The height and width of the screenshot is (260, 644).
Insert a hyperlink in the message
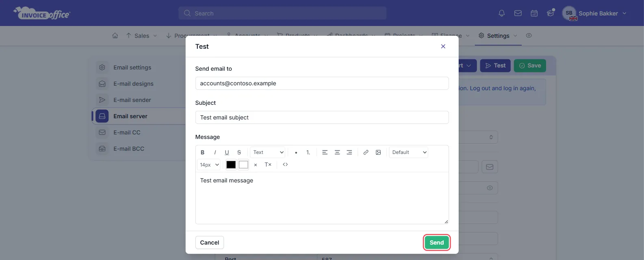coord(366,152)
